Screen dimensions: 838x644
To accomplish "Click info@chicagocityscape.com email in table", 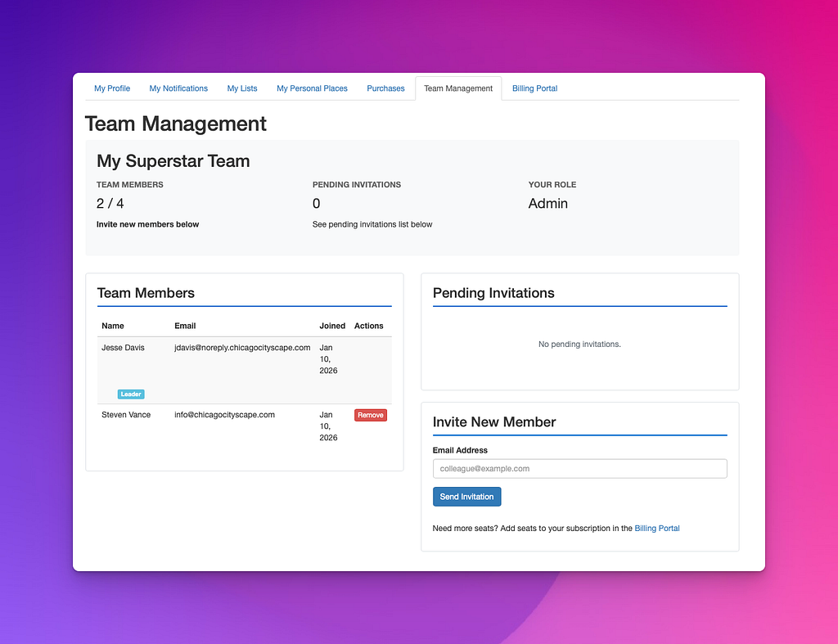I will (x=224, y=415).
